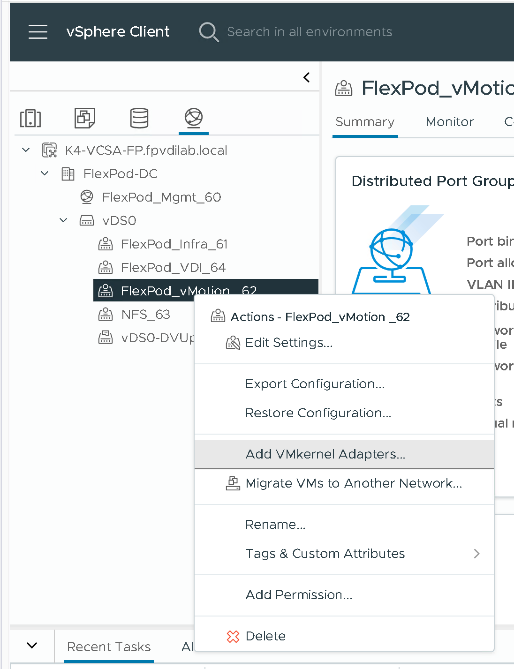514x669 pixels.
Task: Select FlexPod-DC in the tree
Action: [120, 174]
